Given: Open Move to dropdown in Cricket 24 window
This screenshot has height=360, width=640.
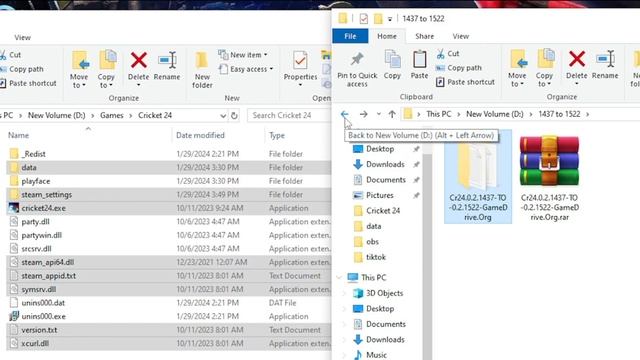Looking at the screenshot, I should click(79, 70).
